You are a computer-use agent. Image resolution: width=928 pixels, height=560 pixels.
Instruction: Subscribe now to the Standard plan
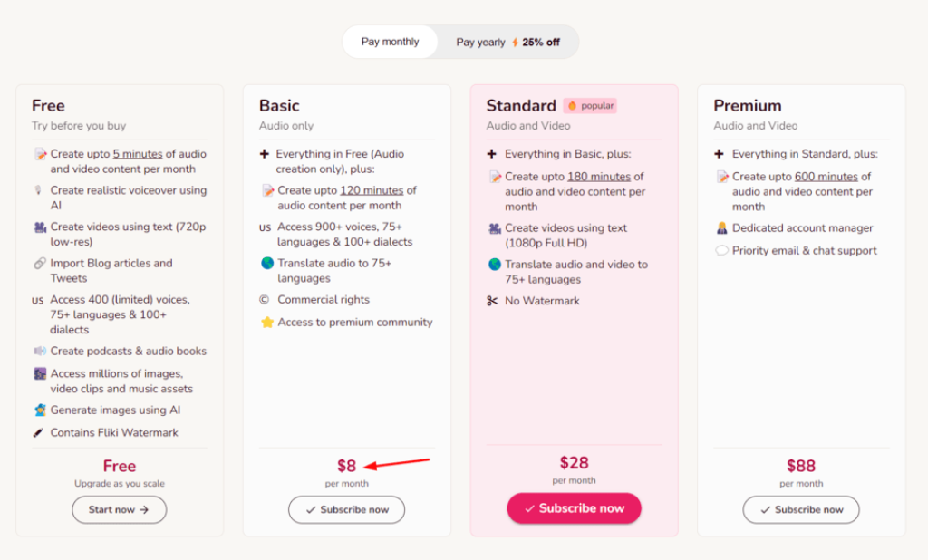(574, 508)
